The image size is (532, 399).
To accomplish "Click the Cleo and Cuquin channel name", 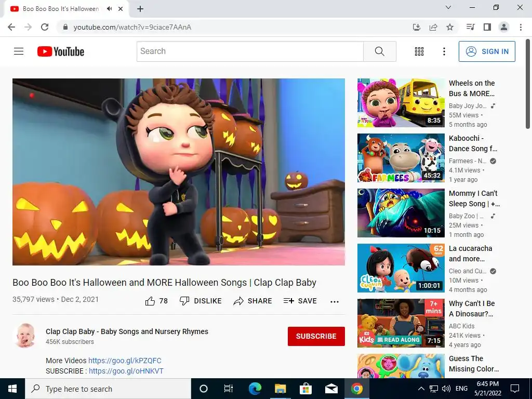I will point(468,271).
